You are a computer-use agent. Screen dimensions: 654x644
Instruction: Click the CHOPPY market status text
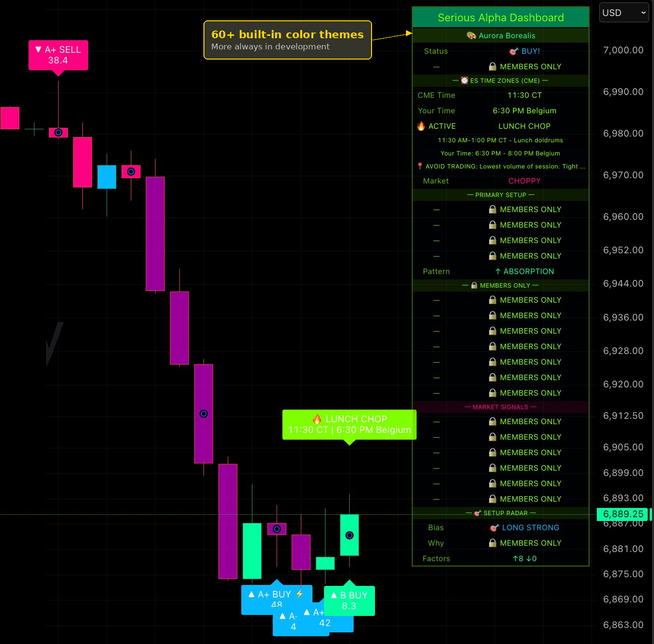(x=524, y=181)
